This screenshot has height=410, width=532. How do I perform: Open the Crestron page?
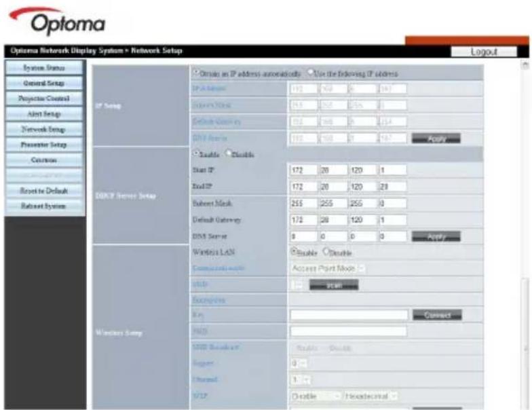[x=44, y=160]
